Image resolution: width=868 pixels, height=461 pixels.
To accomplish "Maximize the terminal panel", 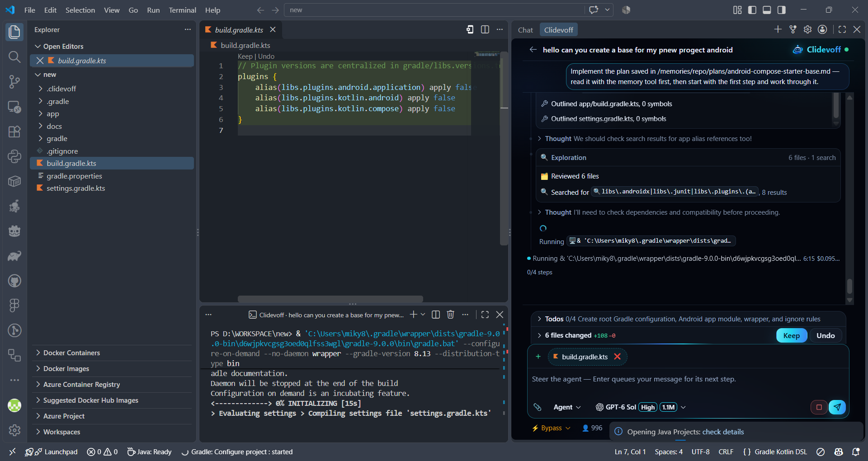I will [485, 315].
